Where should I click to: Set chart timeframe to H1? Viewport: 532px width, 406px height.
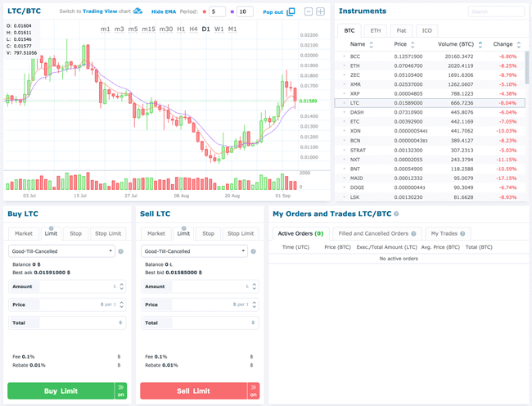click(x=181, y=29)
